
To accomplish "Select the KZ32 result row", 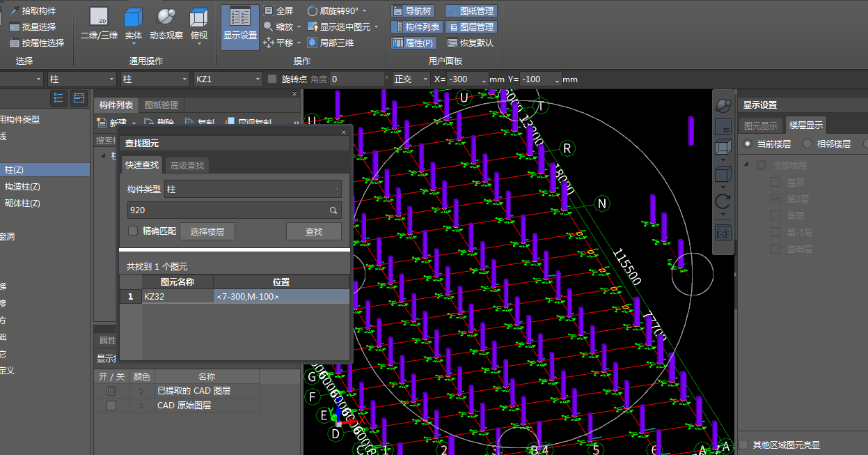I will point(234,296).
